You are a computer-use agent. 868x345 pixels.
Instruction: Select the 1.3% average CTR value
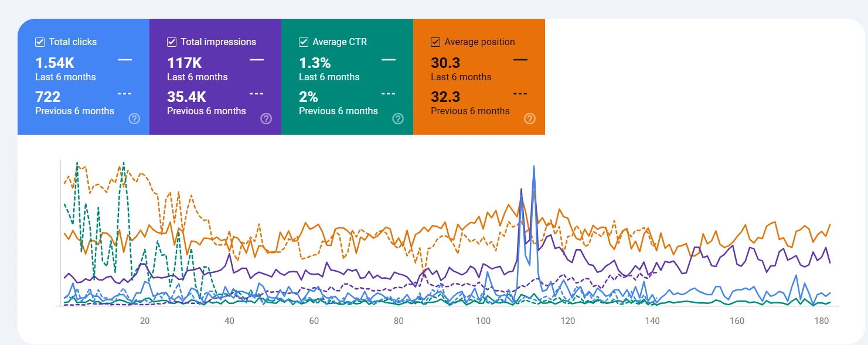coord(315,63)
